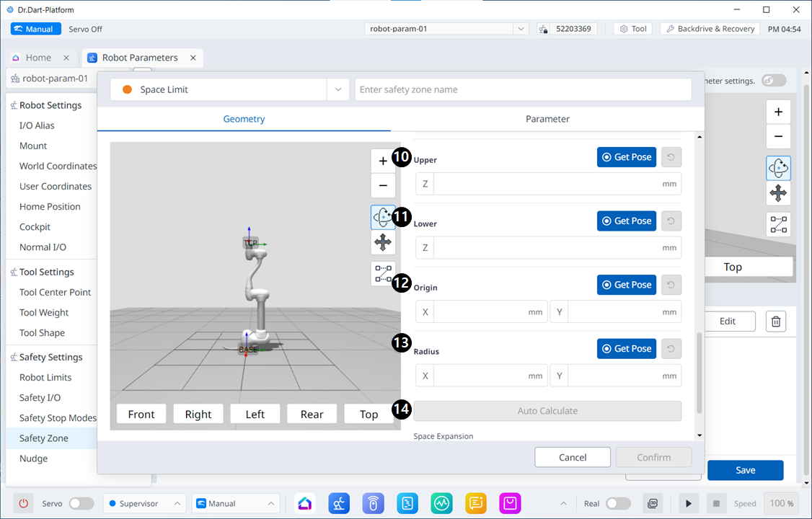Image resolution: width=812 pixels, height=519 pixels.
Task: Click the trash delete icon beside Edit
Action: pyautogui.click(x=776, y=321)
